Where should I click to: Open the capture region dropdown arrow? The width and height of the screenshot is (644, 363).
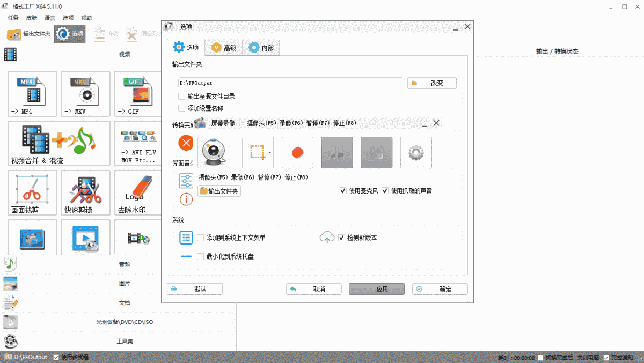coord(270,153)
